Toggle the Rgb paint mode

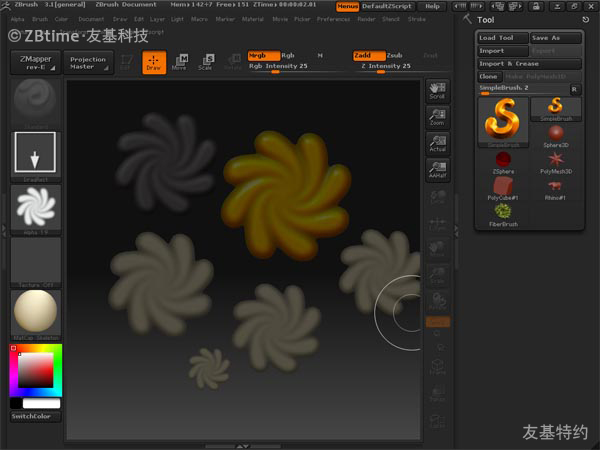pyautogui.click(x=288, y=56)
